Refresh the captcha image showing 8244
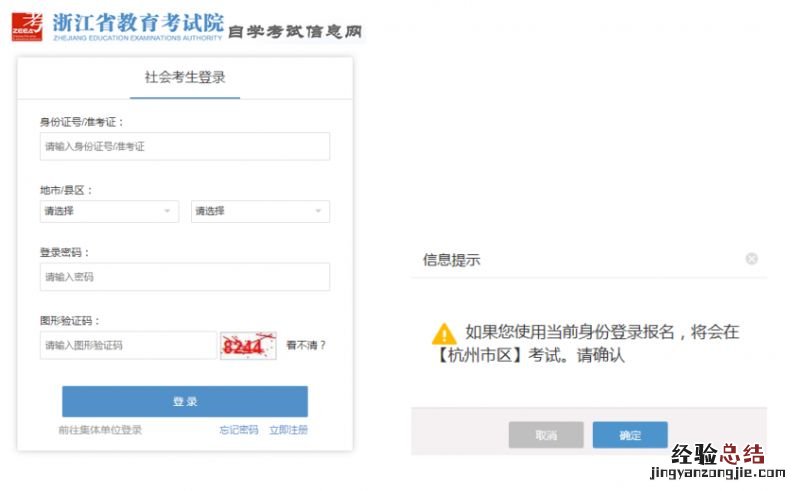 (x=248, y=346)
